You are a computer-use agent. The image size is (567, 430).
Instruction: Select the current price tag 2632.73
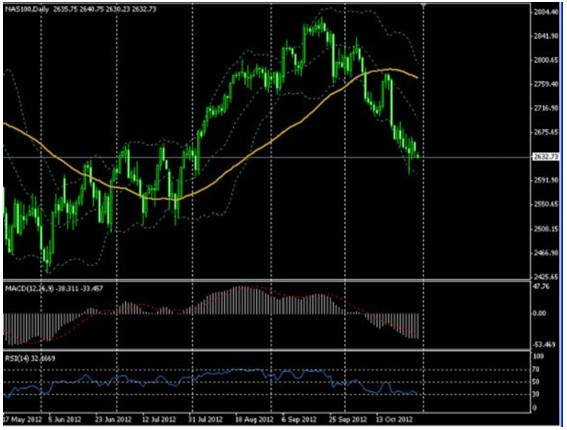[x=546, y=157]
